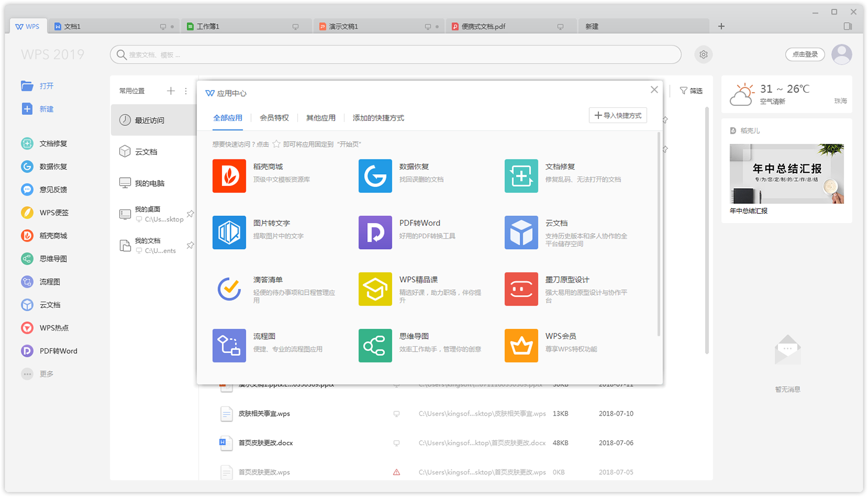This screenshot has width=868, height=497.
Task: Open the 数据恢复 app icon in 应用中心
Action: tap(375, 176)
